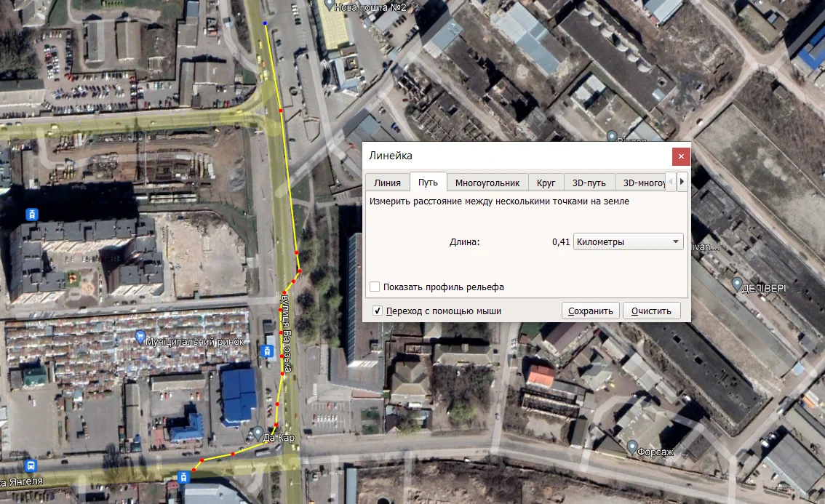Open the Километры units dropdown
Screen dimensions: 825x504
628,242
